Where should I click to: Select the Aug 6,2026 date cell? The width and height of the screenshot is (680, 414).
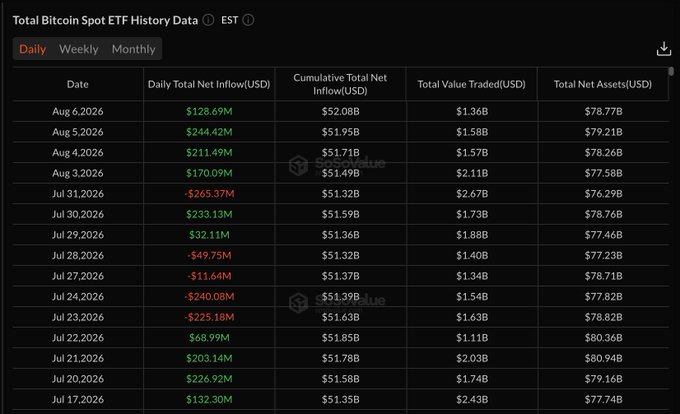point(78,111)
